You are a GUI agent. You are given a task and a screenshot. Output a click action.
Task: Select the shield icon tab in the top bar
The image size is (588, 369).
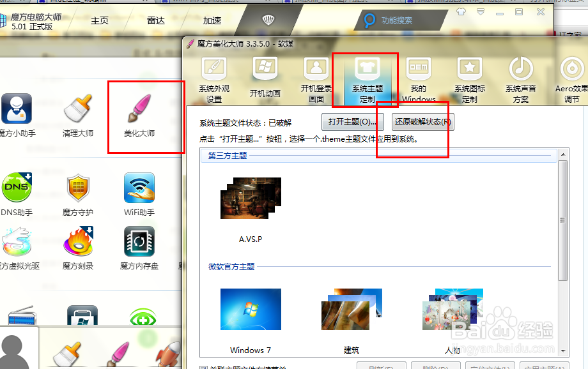pos(268,20)
